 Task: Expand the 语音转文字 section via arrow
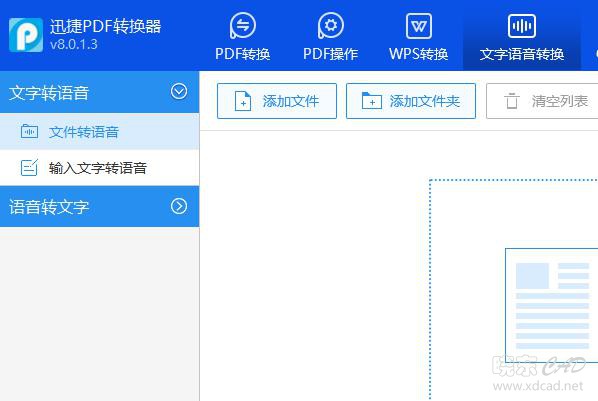click(x=179, y=206)
